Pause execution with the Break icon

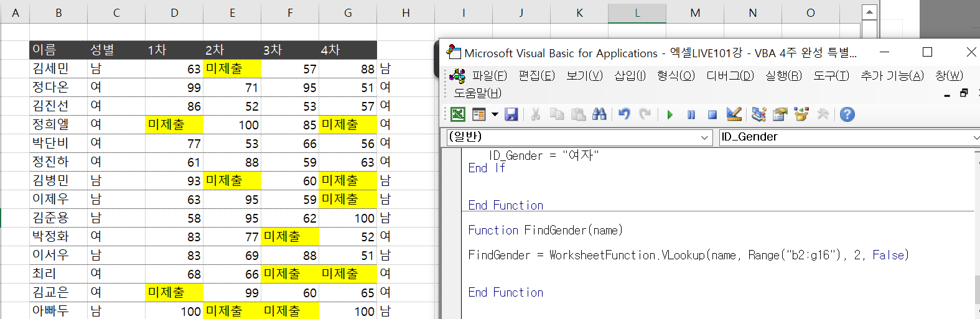click(x=691, y=114)
